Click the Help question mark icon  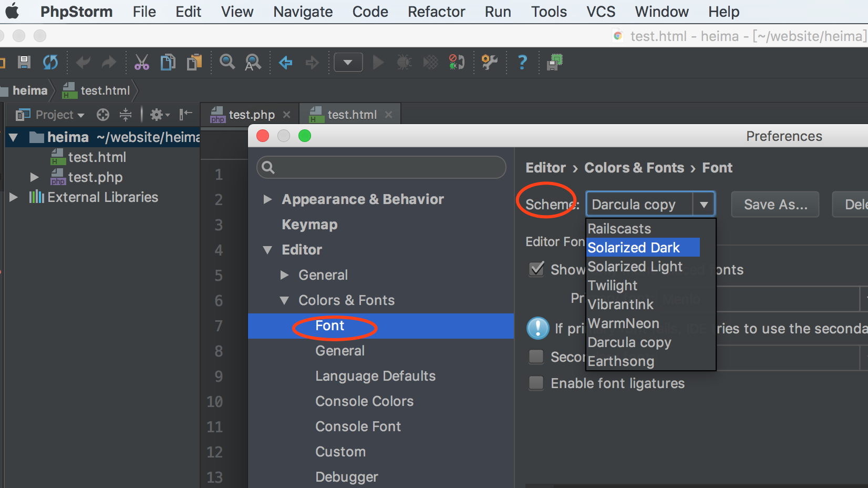pos(522,63)
